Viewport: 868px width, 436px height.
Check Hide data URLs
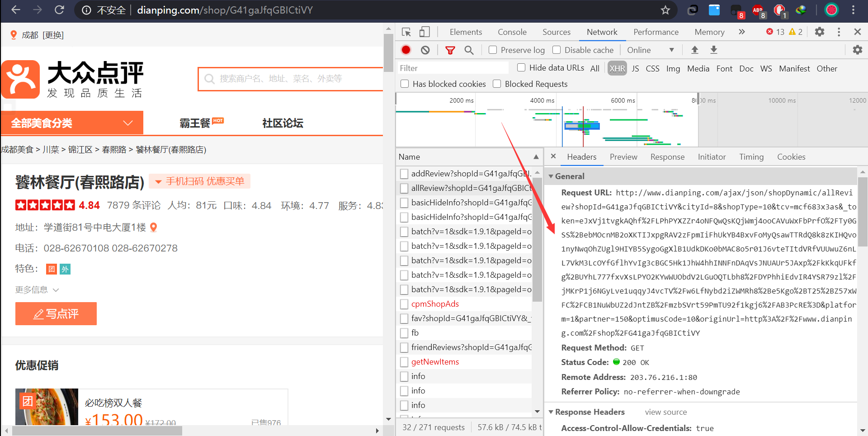[521, 67]
